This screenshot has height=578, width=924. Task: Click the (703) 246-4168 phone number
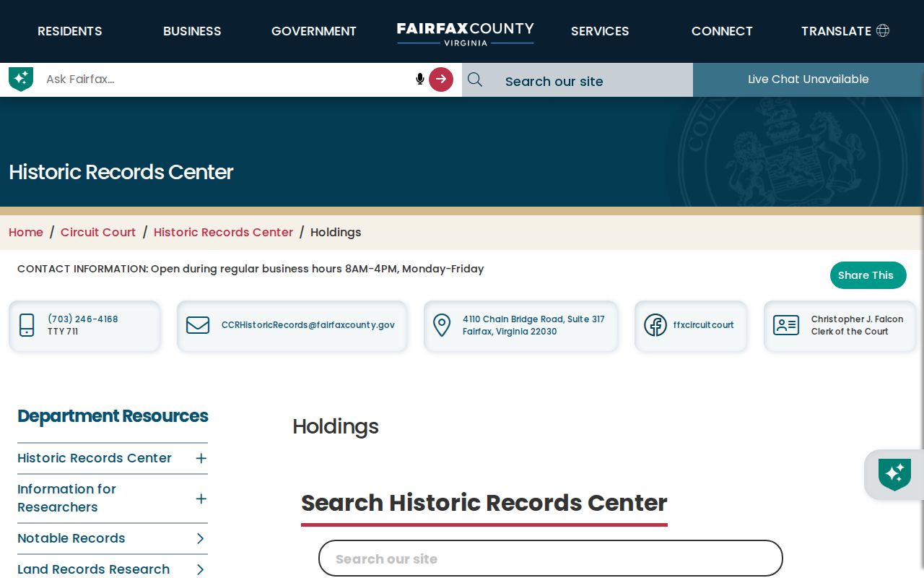tap(83, 319)
